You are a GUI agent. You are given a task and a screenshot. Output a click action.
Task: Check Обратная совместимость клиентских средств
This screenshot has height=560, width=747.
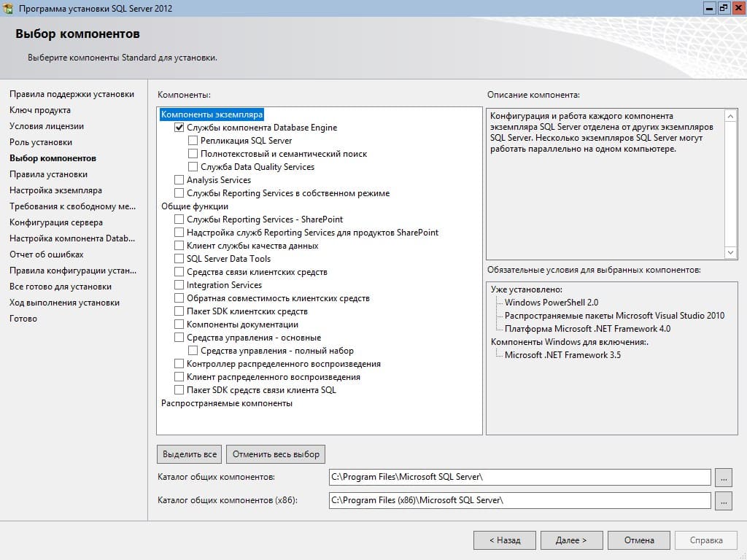pyautogui.click(x=179, y=297)
